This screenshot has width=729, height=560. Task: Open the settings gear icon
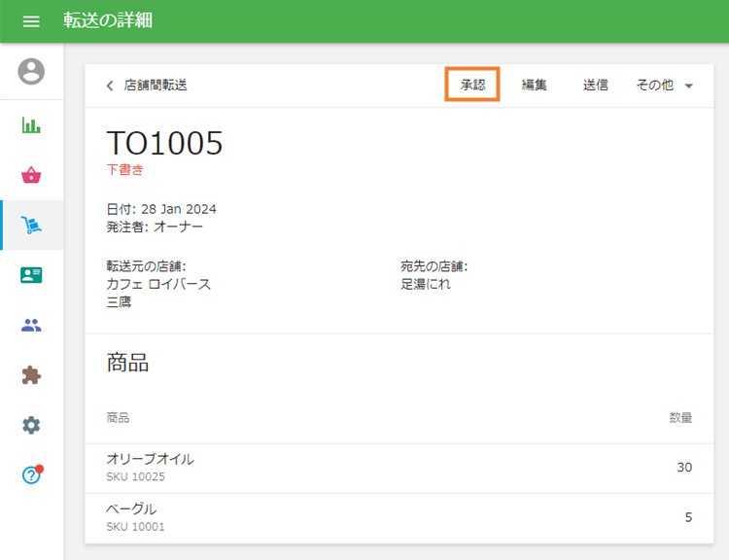tap(31, 425)
